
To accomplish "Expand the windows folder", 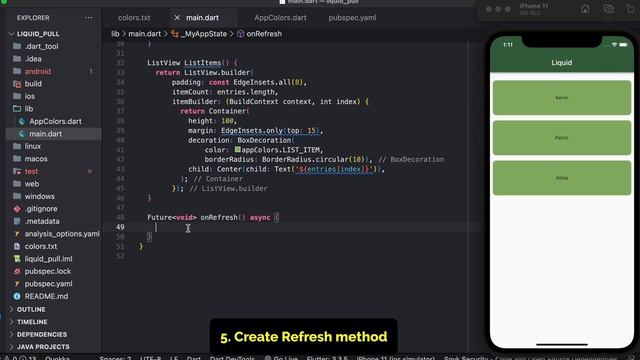I will (x=39, y=196).
